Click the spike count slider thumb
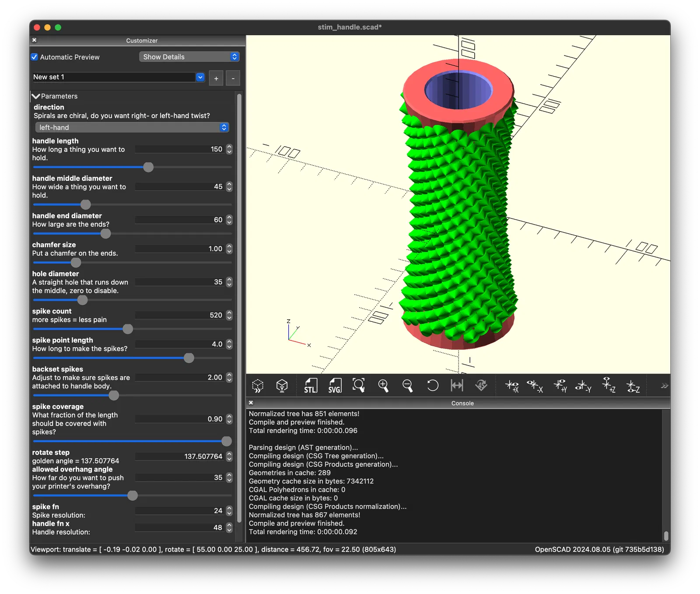700x594 pixels. coord(128,329)
